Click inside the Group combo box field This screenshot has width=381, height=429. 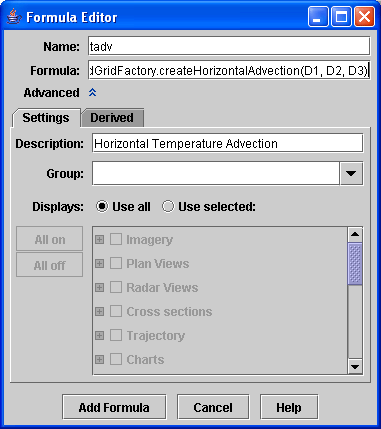point(216,173)
